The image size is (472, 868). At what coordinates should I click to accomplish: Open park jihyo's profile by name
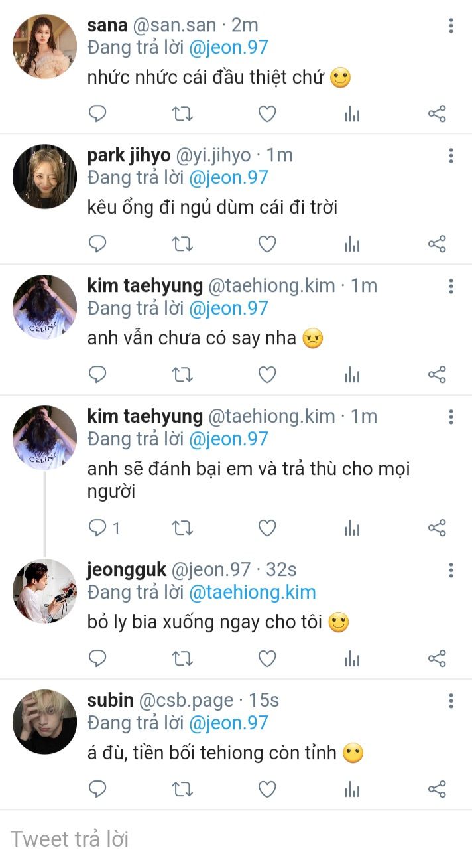[129, 155]
